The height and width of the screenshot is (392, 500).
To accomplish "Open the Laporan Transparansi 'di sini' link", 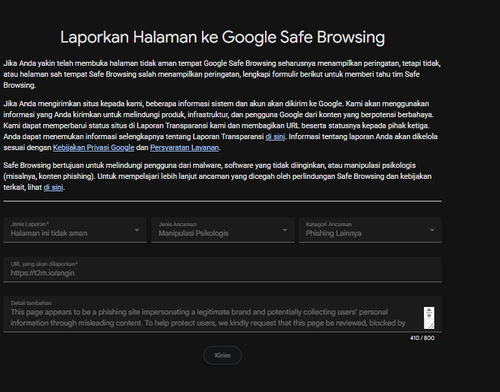I will coord(275,137).
